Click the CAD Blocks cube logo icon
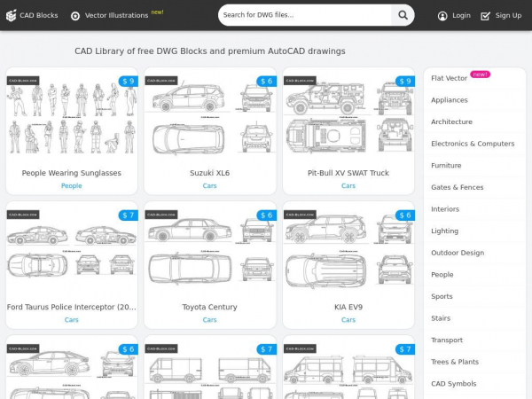 click(12, 15)
